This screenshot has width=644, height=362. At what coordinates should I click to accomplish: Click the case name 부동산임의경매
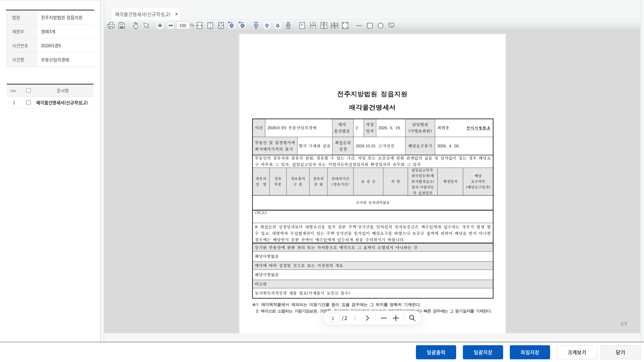(55, 60)
